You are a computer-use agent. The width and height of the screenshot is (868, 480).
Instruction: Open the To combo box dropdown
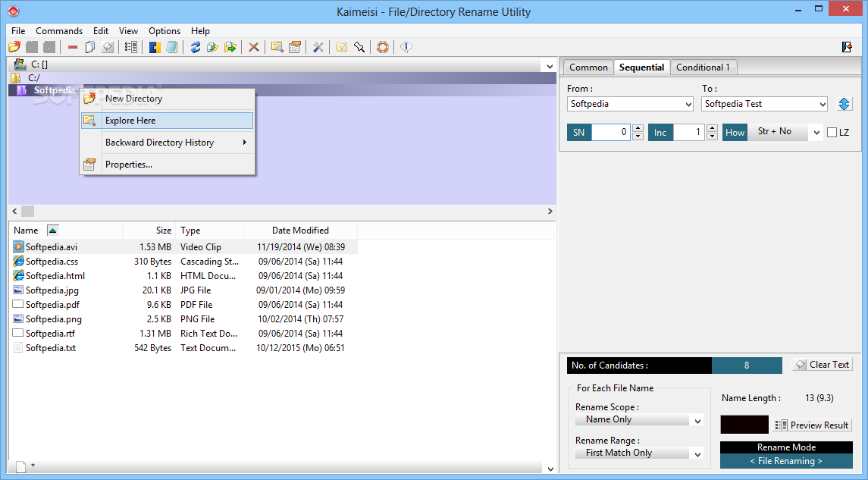822,104
